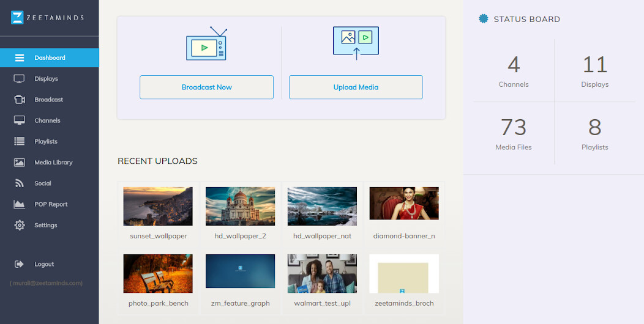This screenshot has width=644, height=324.
Task: Click the STATUS BOARD heading text
Action: pos(526,20)
